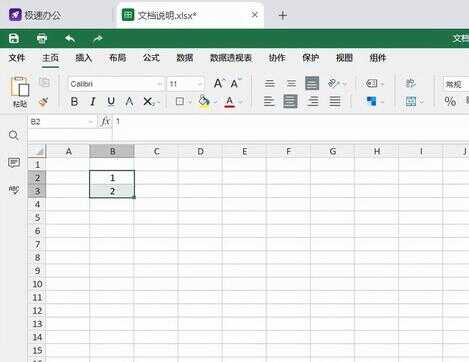Close the 文档说明.xlsx tab
This screenshot has height=362, width=469.
click(255, 15)
